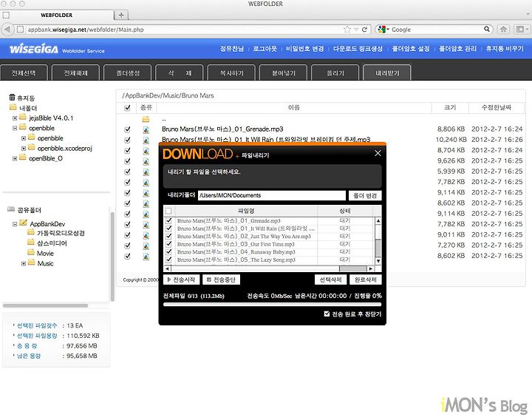The image size is (532, 420).
Task: Click the 전송중단 stop transfer button
Action: [x=221, y=280]
